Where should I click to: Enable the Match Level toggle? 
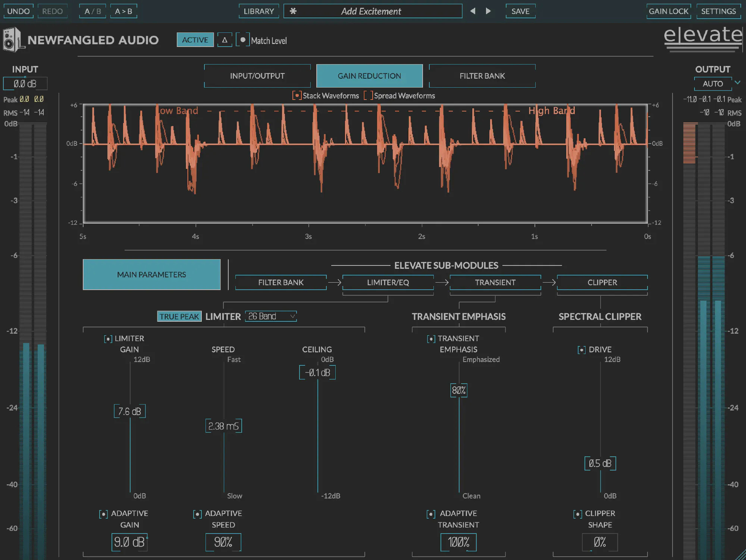[243, 40]
